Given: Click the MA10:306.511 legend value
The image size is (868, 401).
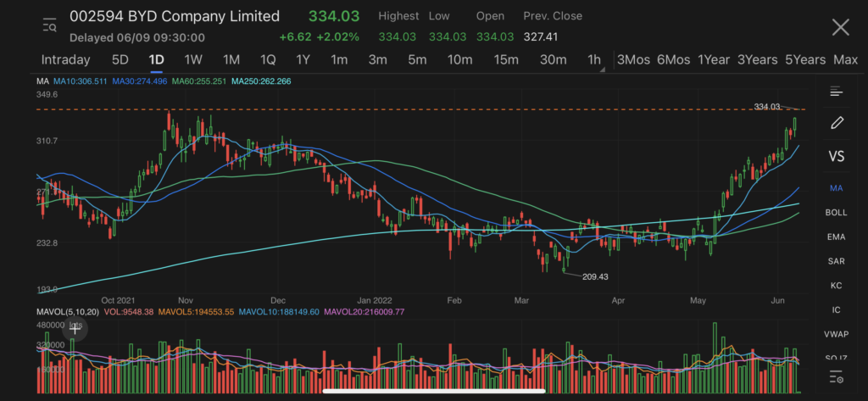Looking at the screenshot, I should pos(81,81).
